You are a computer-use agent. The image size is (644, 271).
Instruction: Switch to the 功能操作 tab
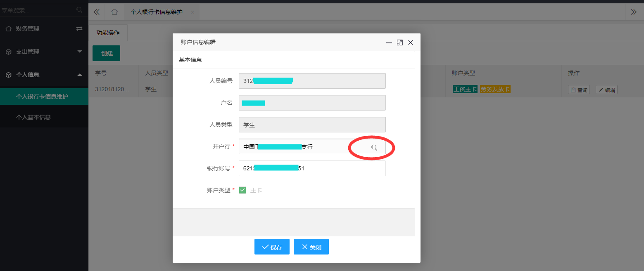click(108, 33)
